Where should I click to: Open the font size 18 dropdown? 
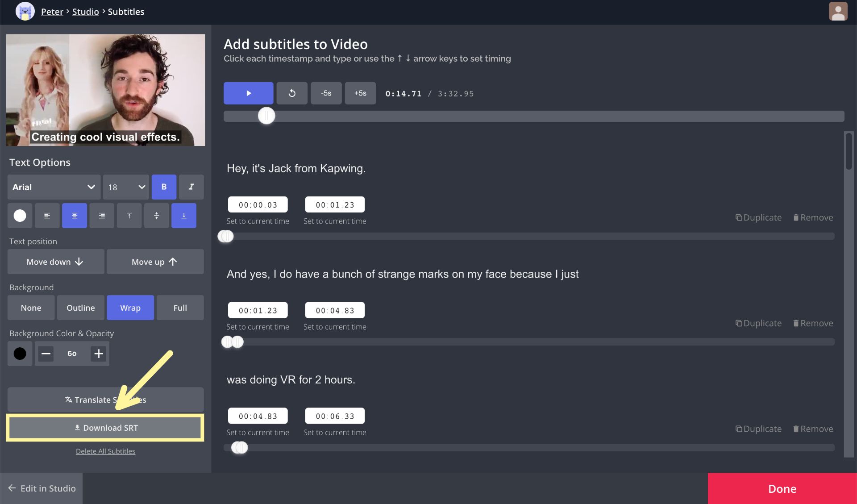pyautogui.click(x=126, y=187)
